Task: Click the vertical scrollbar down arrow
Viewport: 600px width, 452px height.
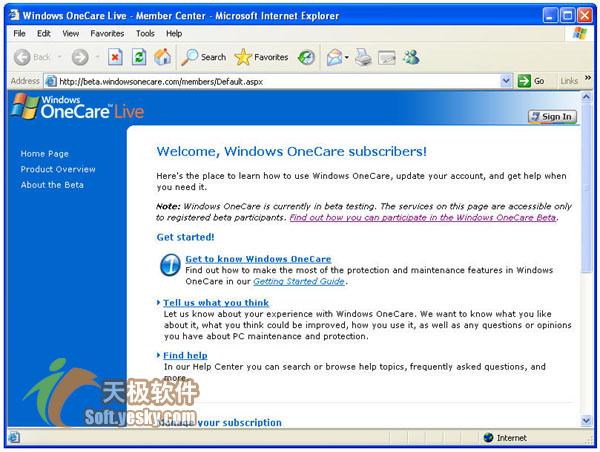Action: pos(586,421)
